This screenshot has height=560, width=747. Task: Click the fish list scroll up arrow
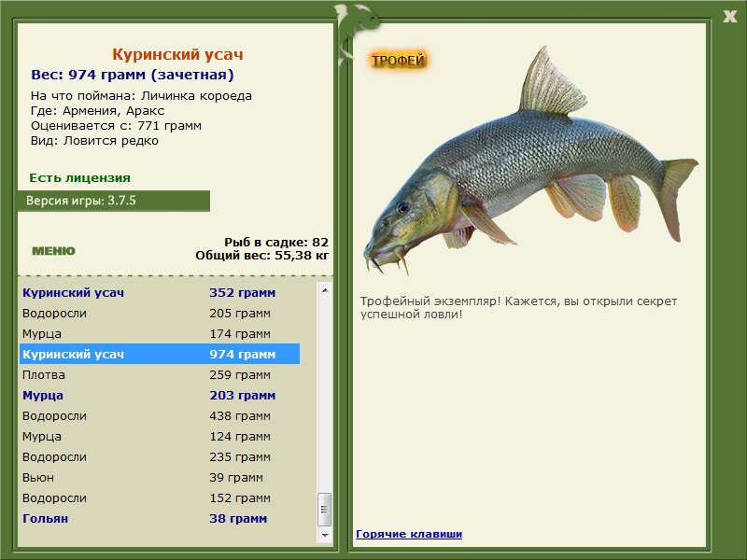coord(325,290)
